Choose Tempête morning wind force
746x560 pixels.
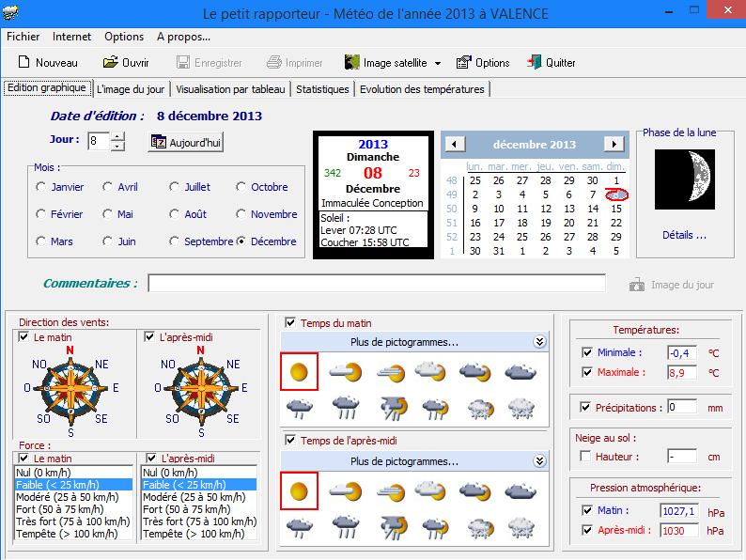pos(73,534)
